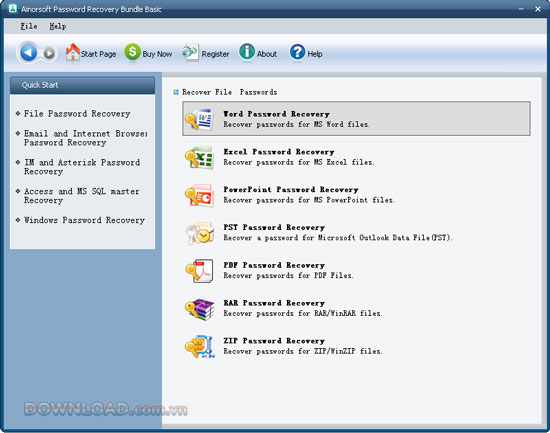Select PST Password Recovery title

pos(274,227)
